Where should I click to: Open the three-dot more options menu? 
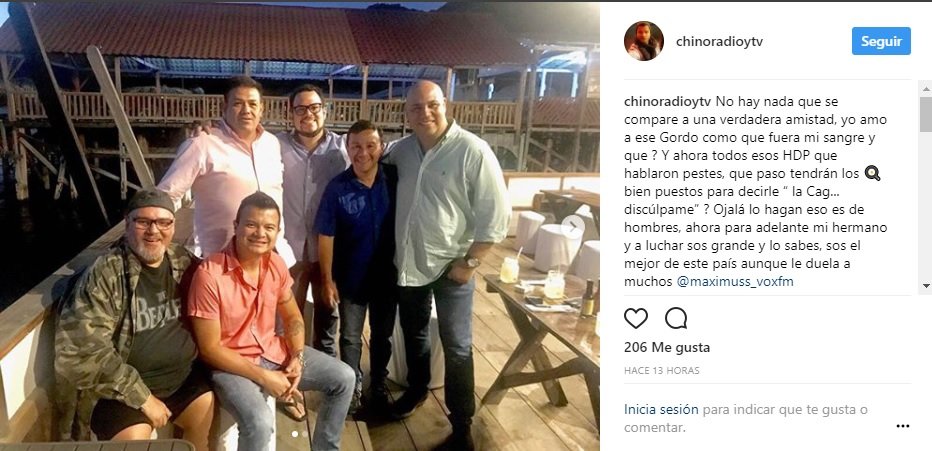[903, 426]
